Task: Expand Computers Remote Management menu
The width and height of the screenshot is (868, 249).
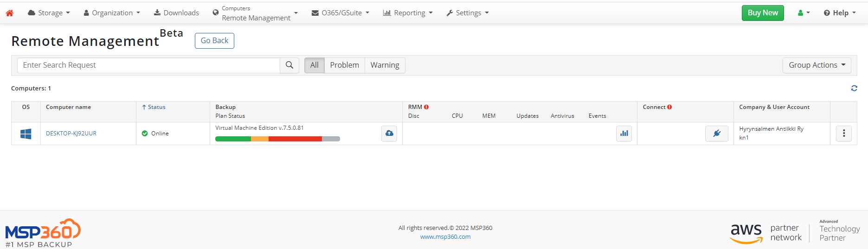Action: 255,13
